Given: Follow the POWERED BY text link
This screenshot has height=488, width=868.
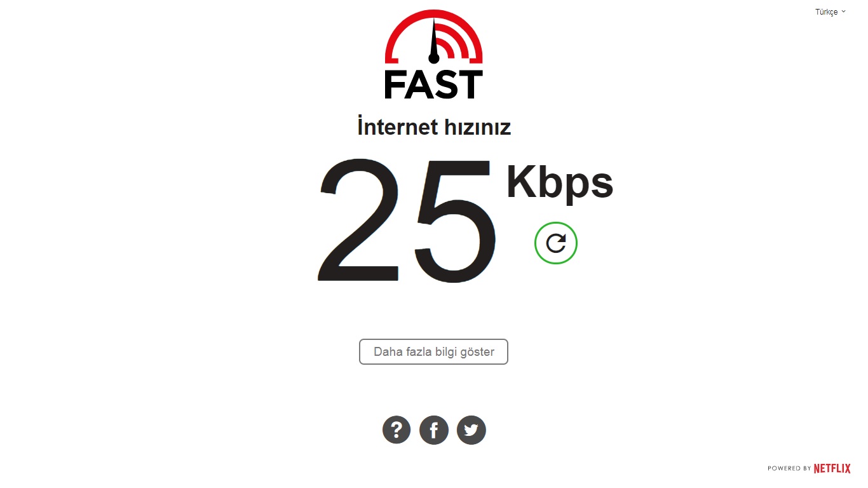Looking at the screenshot, I should click(x=789, y=468).
